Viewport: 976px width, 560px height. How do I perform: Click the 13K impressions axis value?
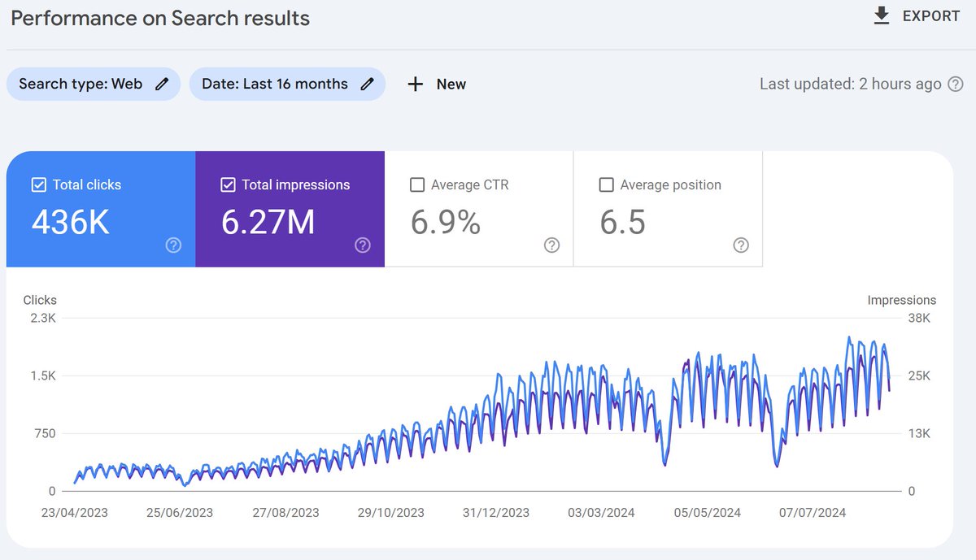coord(919,433)
